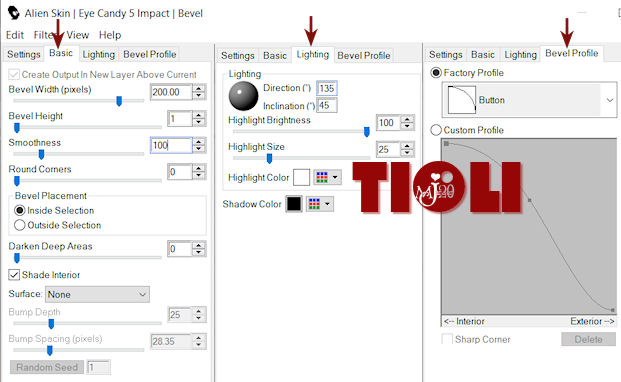Click the Delete button below the profile curve
The width and height of the screenshot is (621, 382).
(x=588, y=339)
